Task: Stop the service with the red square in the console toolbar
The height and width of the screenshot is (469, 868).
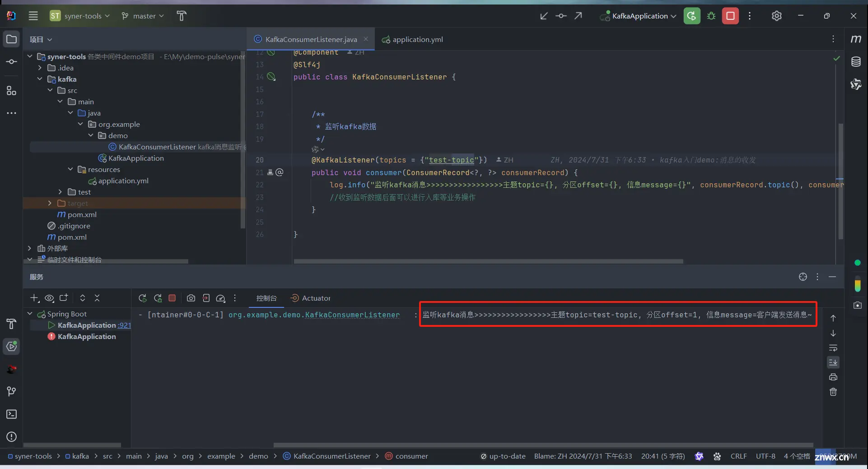Action: click(172, 298)
